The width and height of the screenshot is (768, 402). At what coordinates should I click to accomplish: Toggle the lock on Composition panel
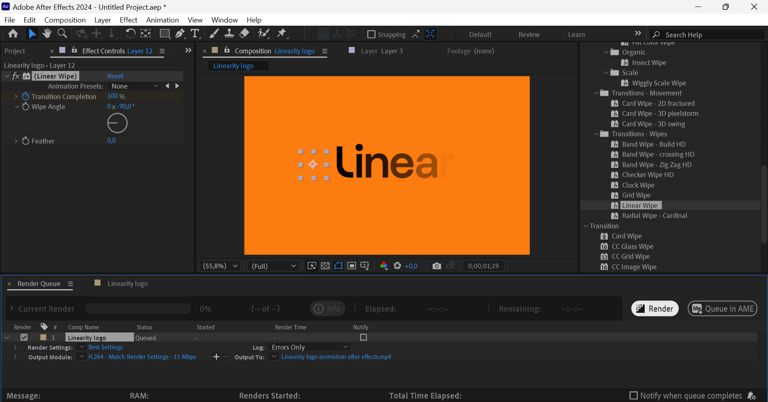coord(227,50)
